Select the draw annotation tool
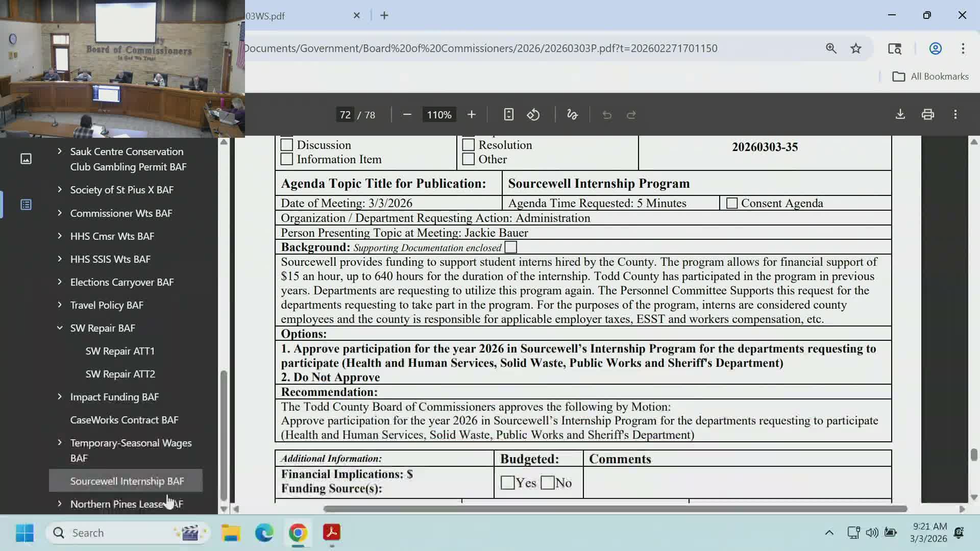The image size is (980, 551). [x=572, y=115]
